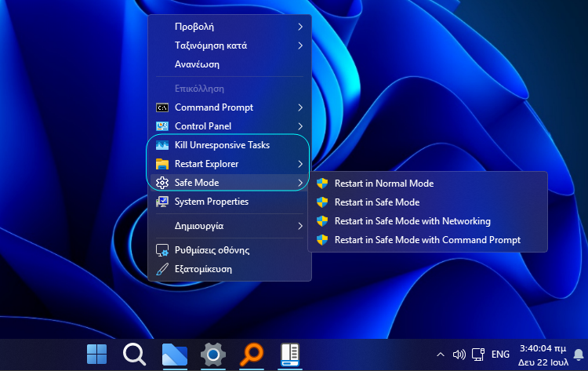Click the network tray icon
The image size is (588, 371).
[x=478, y=355]
